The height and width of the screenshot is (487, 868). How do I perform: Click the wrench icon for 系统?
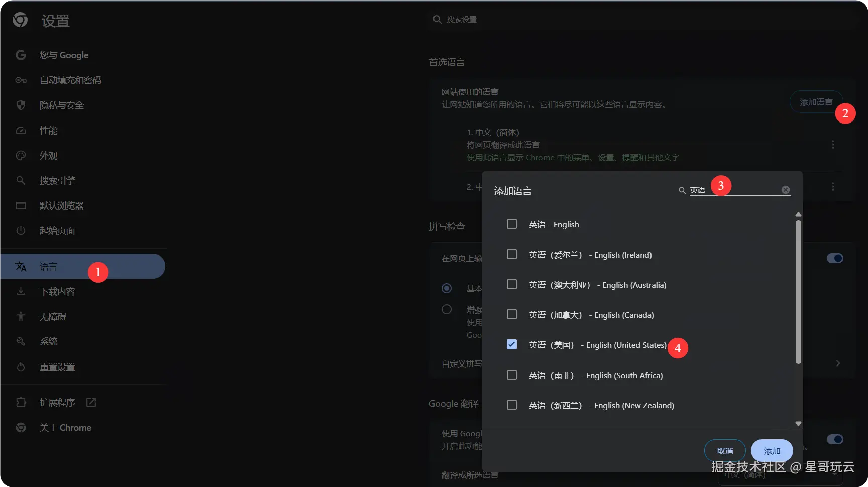coord(21,342)
